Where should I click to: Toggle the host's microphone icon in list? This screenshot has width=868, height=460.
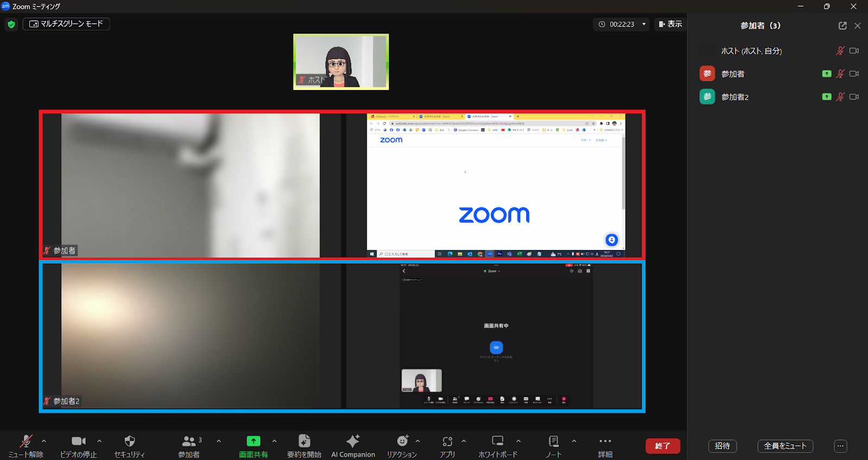click(840, 50)
